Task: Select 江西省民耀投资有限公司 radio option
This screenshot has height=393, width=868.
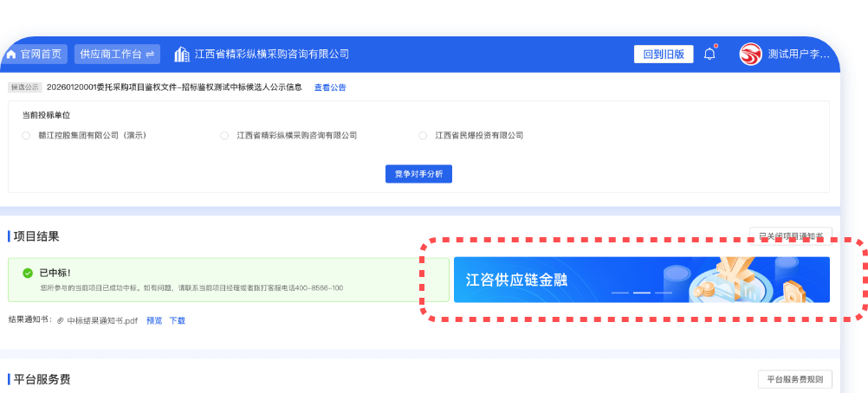Action: (x=423, y=136)
